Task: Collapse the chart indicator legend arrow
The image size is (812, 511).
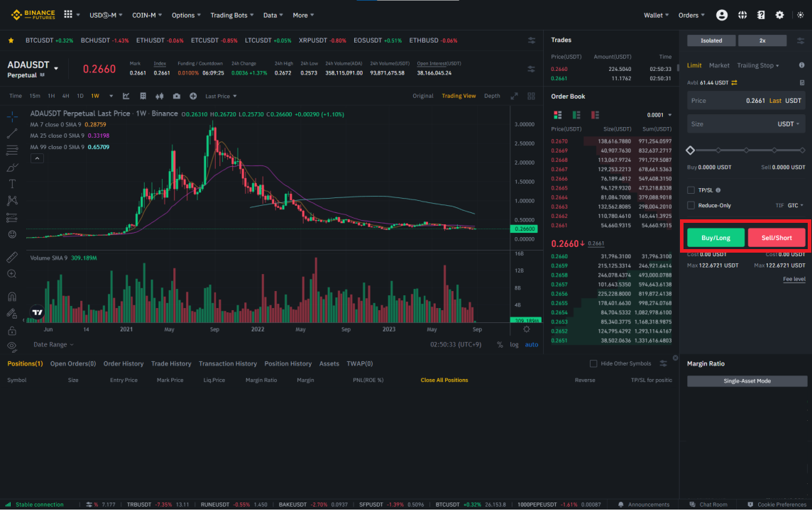Action: tap(37, 158)
